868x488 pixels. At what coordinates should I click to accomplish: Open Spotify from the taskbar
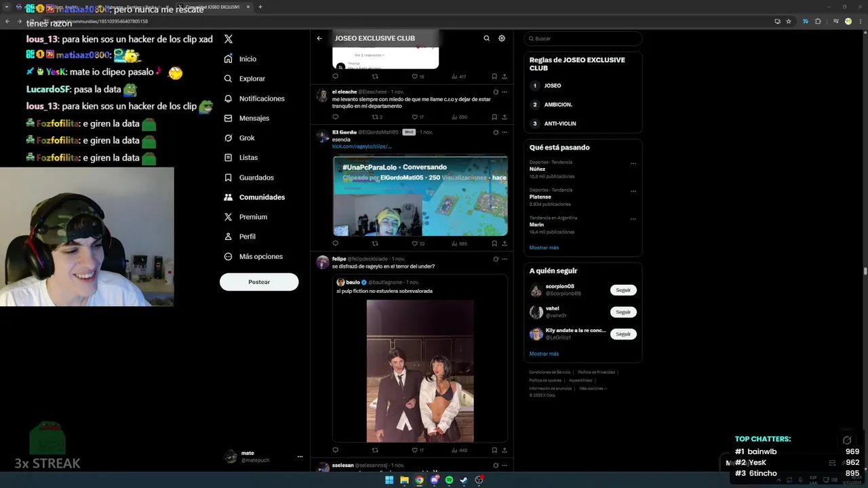pos(449,480)
